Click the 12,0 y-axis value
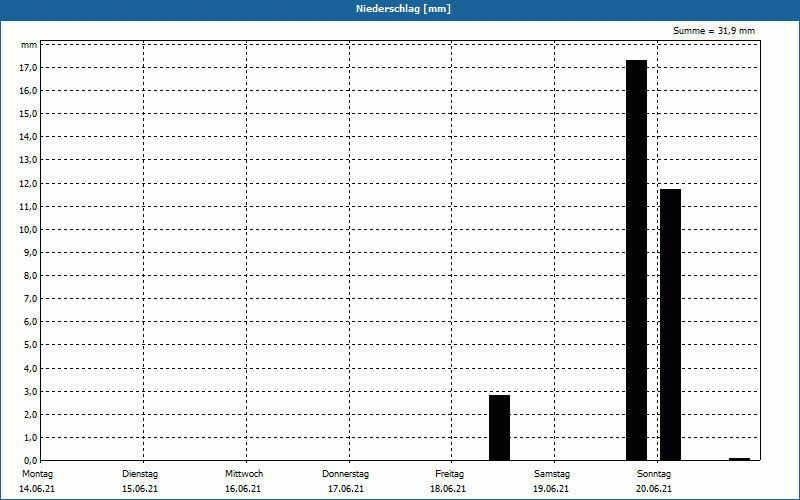 coord(28,183)
